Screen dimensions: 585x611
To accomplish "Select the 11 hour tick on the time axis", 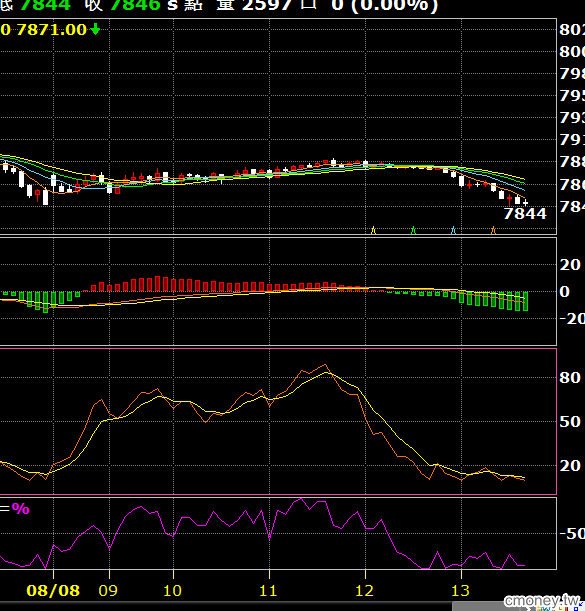I will pos(268,591).
